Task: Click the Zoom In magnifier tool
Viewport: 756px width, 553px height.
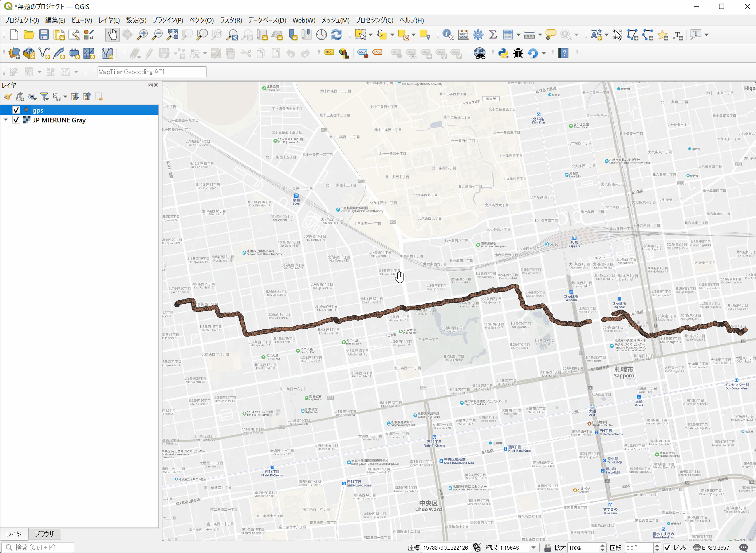Action: (x=142, y=35)
